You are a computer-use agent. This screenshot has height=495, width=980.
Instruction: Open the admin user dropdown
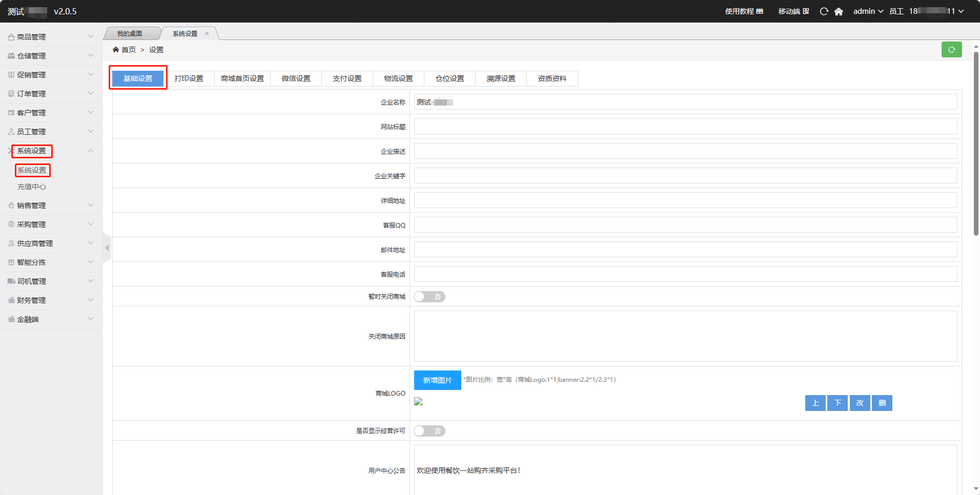click(868, 11)
